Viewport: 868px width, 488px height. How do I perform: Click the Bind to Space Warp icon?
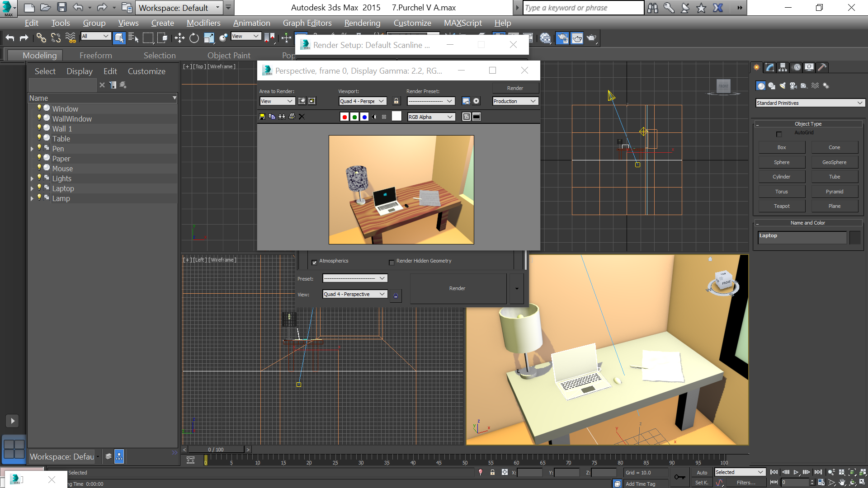tap(71, 38)
